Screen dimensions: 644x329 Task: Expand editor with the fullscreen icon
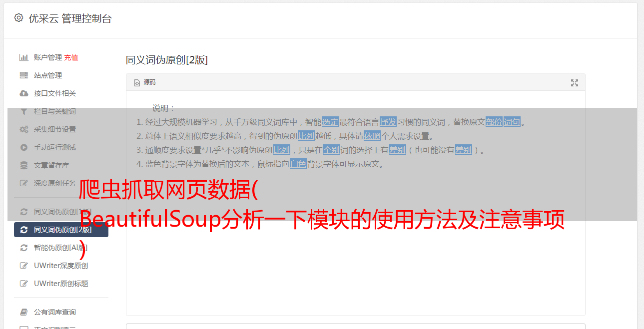tap(575, 83)
